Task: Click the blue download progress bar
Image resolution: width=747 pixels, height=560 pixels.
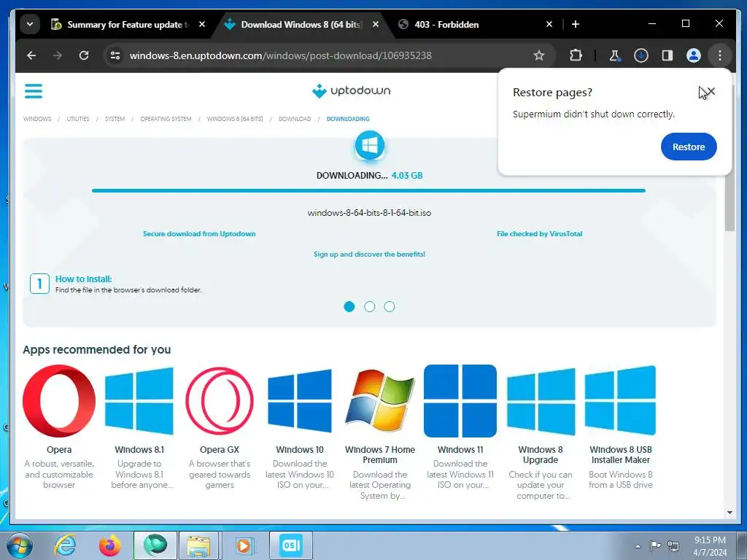Action: [368, 190]
